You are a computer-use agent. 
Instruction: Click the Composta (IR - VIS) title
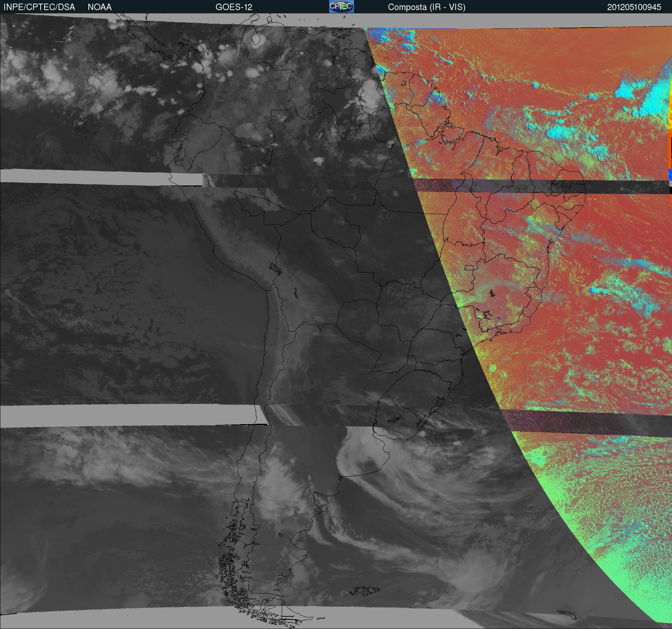point(427,7)
